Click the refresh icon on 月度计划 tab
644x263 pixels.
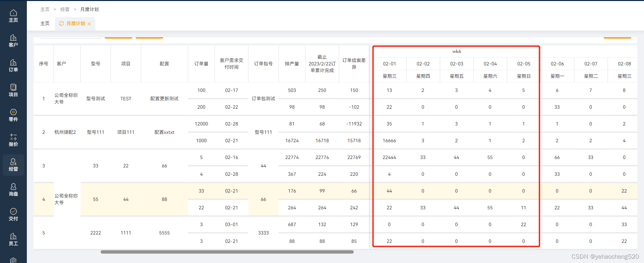pyautogui.click(x=61, y=23)
